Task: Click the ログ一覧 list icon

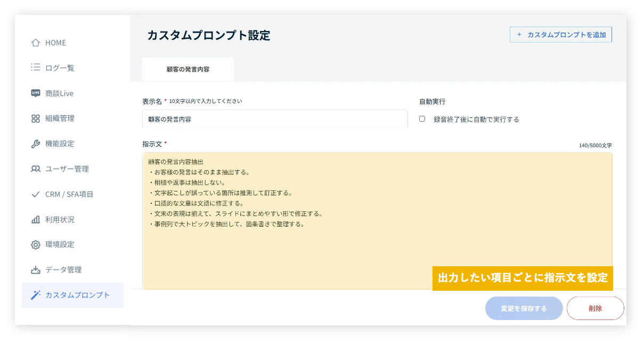Action: (x=36, y=68)
